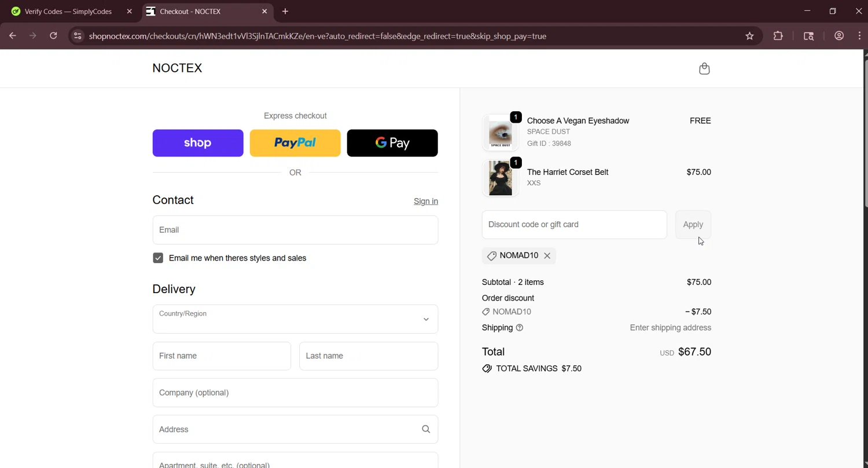Open a new browser tab
The height and width of the screenshot is (468, 868).
285,11
